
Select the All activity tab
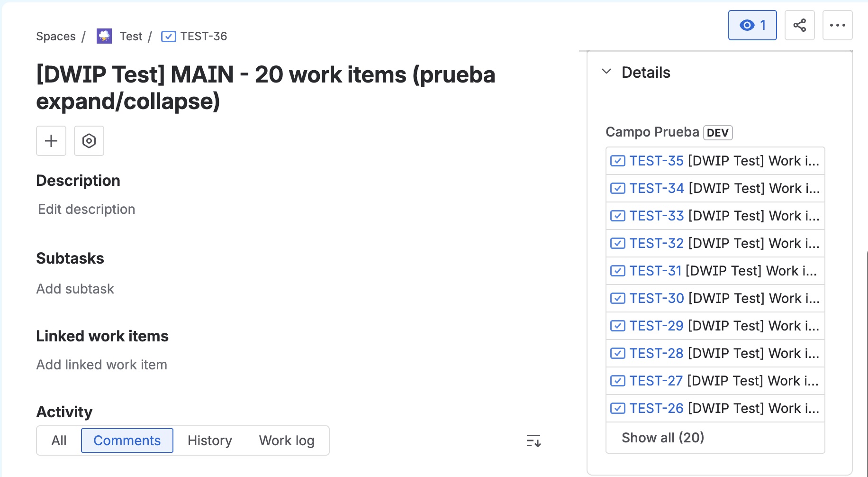pos(59,440)
